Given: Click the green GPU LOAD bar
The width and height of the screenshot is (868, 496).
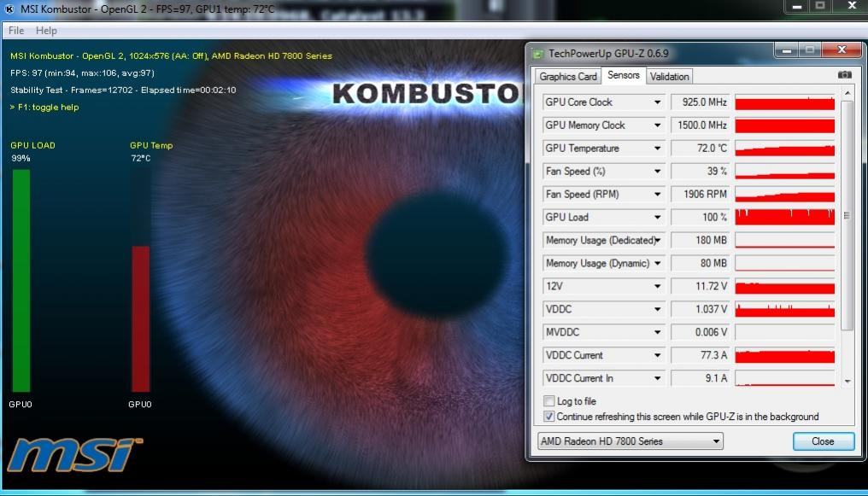Looking at the screenshot, I should pos(21,281).
